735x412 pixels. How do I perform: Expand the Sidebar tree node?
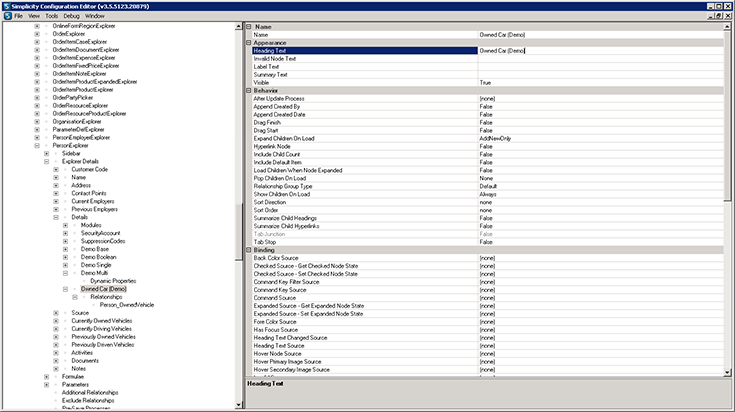46,153
